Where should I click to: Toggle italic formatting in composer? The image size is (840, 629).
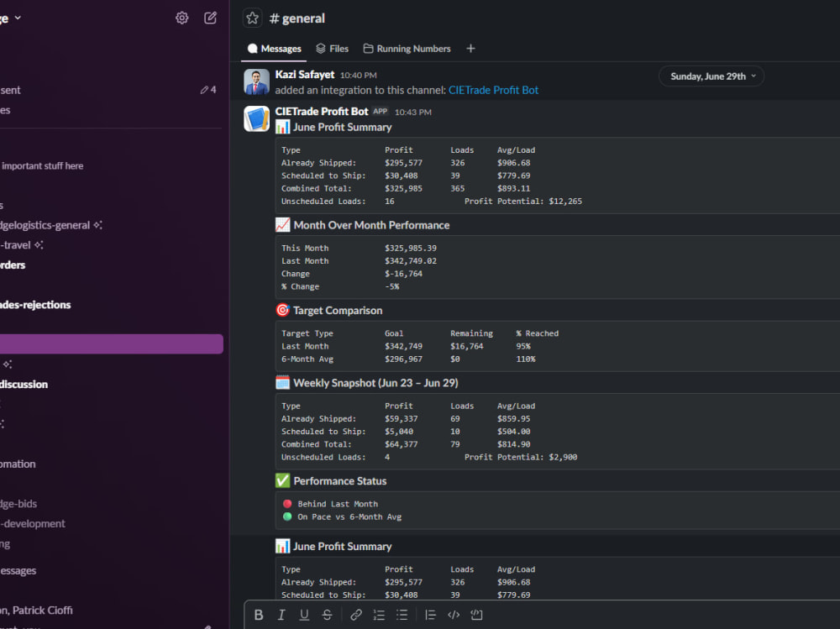pyautogui.click(x=281, y=615)
